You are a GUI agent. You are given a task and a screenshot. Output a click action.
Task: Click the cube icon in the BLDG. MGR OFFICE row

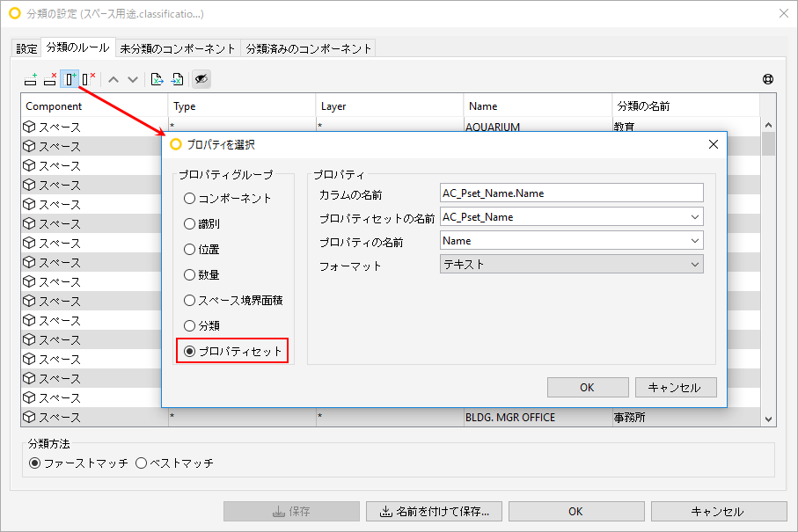(30, 417)
